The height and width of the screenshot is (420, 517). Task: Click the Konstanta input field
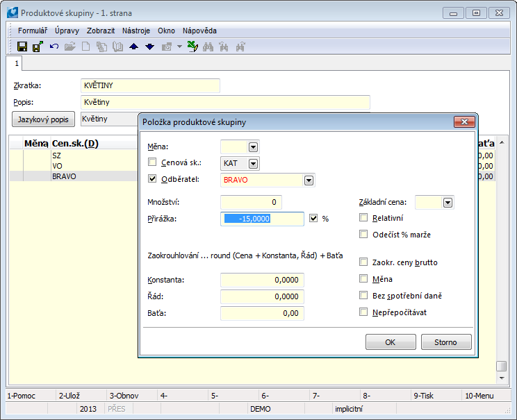[x=262, y=280]
